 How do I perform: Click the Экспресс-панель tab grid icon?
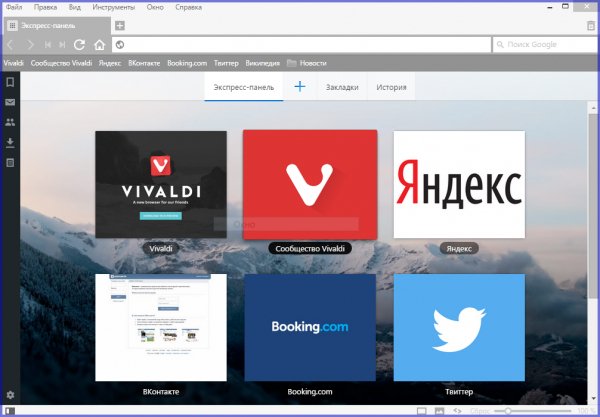point(12,26)
